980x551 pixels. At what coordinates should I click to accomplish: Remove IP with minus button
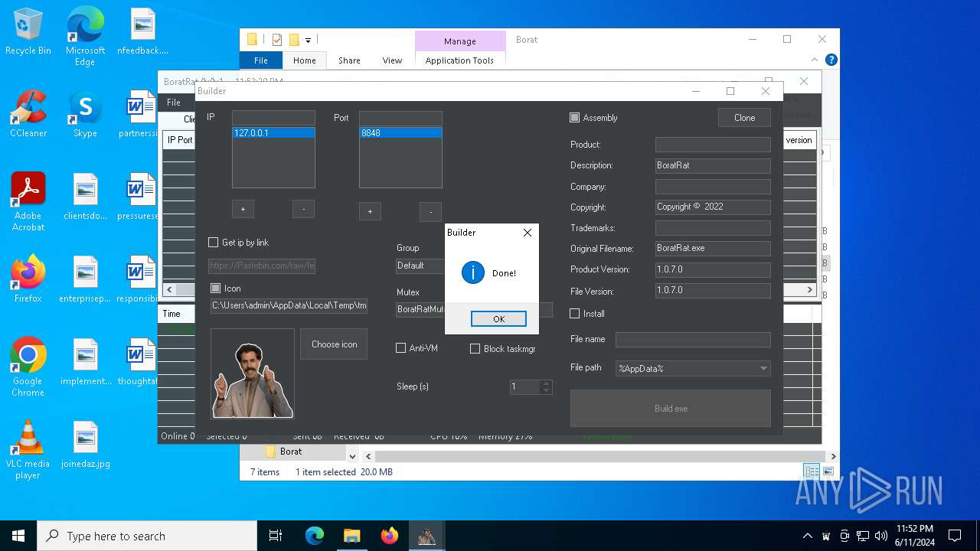click(x=303, y=209)
